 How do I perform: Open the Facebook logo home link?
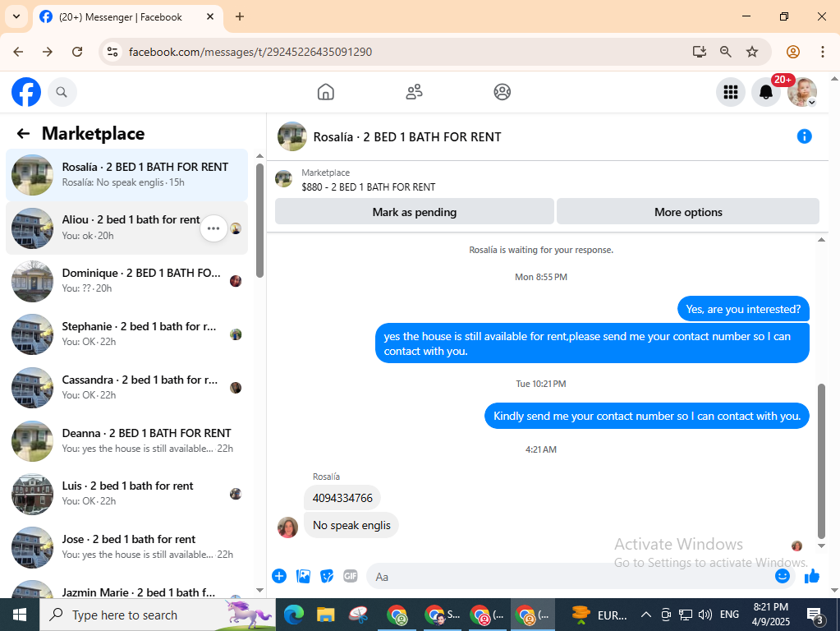pyautogui.click(x=26, y=92)
